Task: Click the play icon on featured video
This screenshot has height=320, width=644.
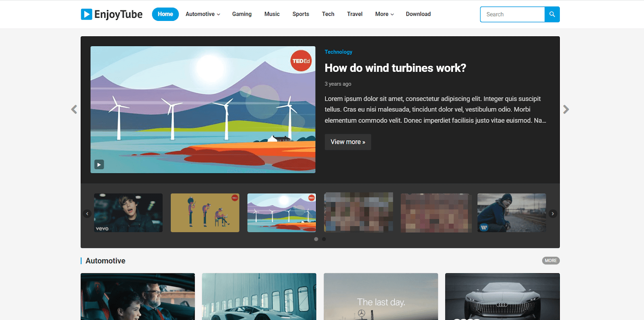Action: (99, 164)
